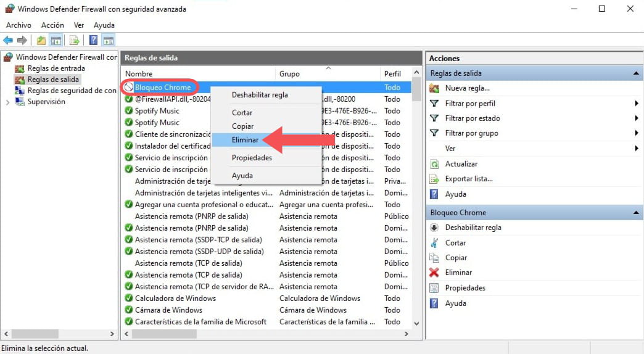Click the Copiar icon in Acciones pane
The height and width of the screenshot is (354, 644).
pos(434,258)
